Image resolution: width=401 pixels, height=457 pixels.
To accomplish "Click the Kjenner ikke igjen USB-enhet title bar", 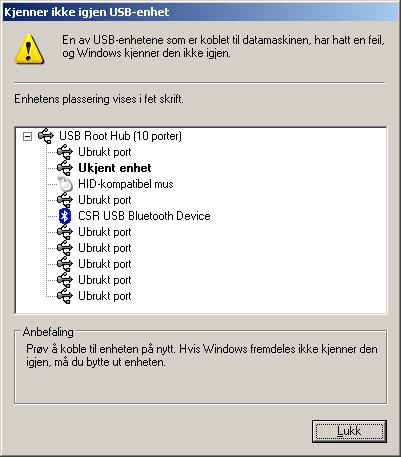I will (x=200, y=12).
